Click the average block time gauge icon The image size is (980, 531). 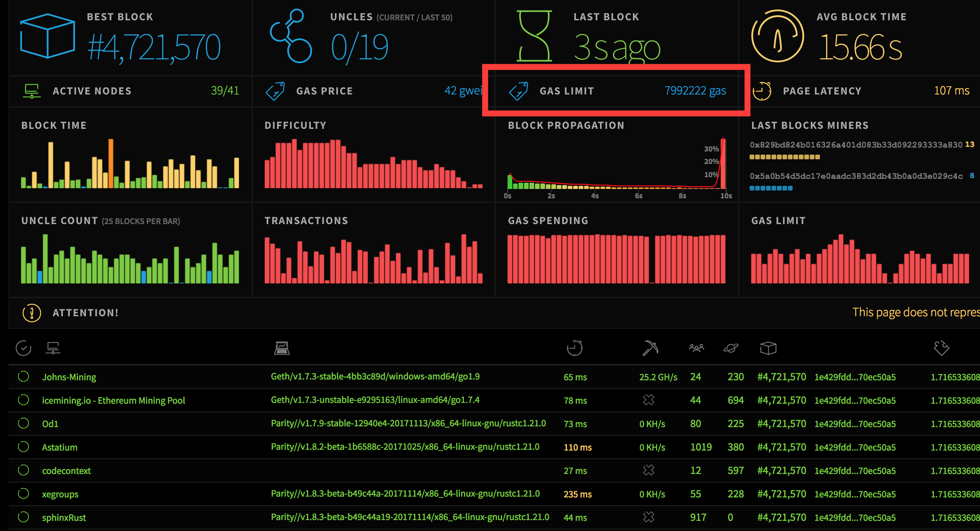tap(777, 36)
